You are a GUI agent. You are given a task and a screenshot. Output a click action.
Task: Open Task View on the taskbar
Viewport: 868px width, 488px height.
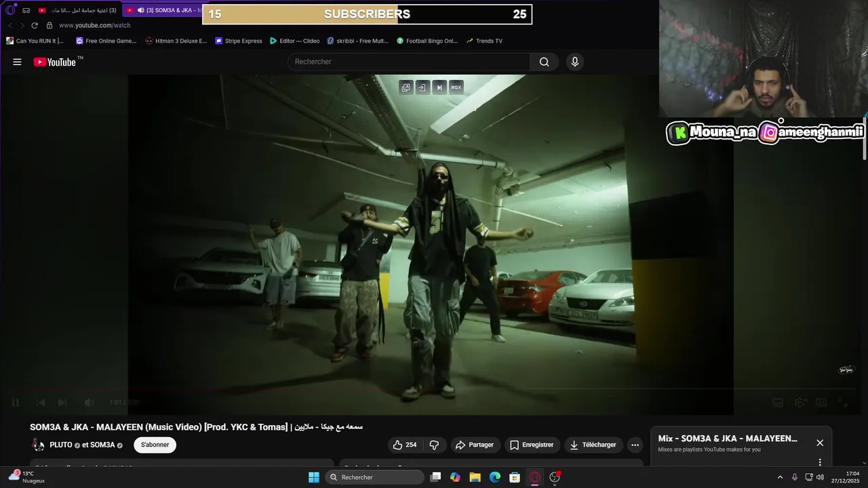(435, 477)
